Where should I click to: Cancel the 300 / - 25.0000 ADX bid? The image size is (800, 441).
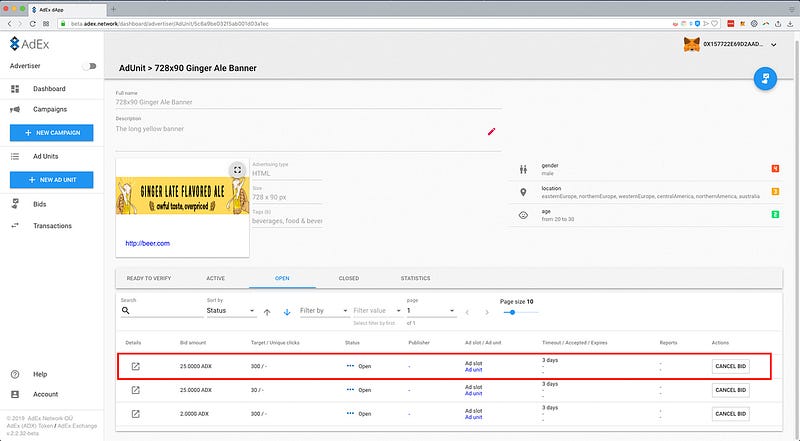[731, 366]
